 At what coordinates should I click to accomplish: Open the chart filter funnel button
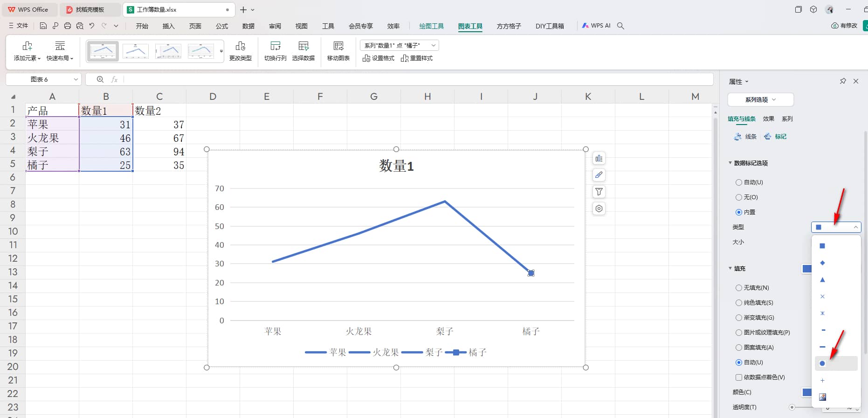(x=599, y=192)
